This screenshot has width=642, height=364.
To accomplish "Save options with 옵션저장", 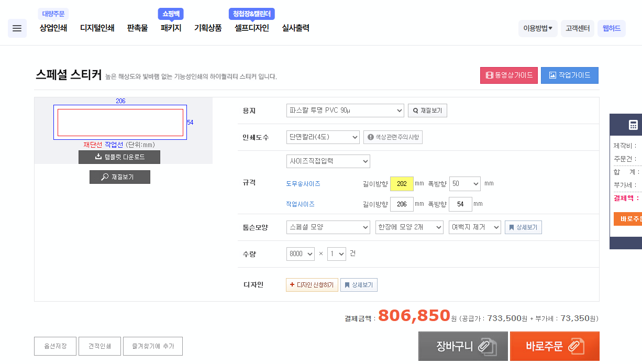I will pos(55,346).
